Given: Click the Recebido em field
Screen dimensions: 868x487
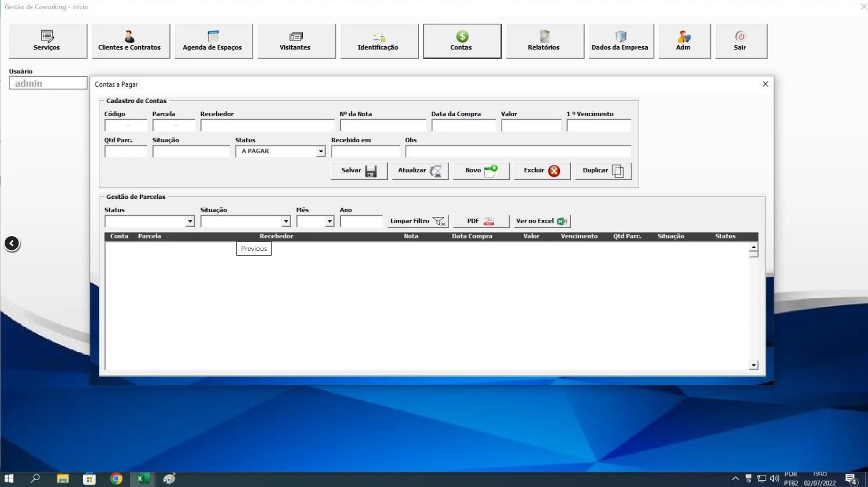Looking at the screenshot, I should pos(365,152).
